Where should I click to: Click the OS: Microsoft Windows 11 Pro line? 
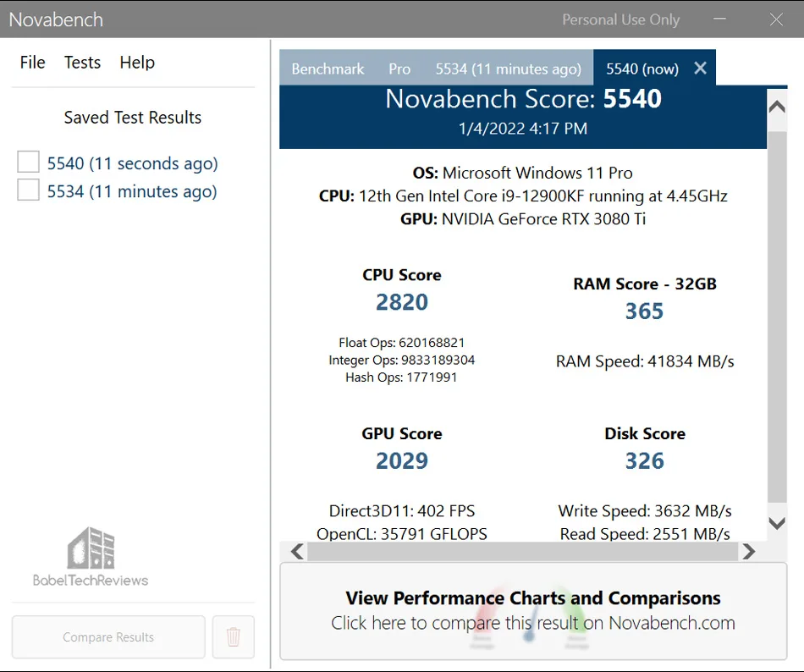coord(522,173)
